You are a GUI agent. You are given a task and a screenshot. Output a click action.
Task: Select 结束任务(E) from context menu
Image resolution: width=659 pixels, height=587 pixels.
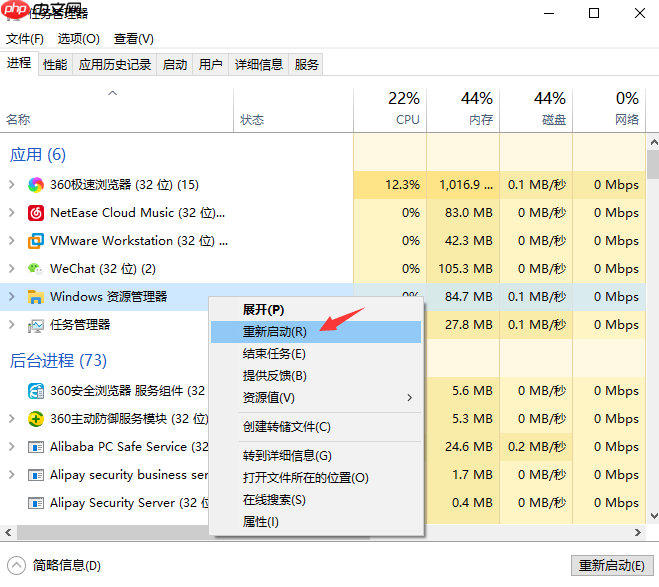tap(316, 354)
